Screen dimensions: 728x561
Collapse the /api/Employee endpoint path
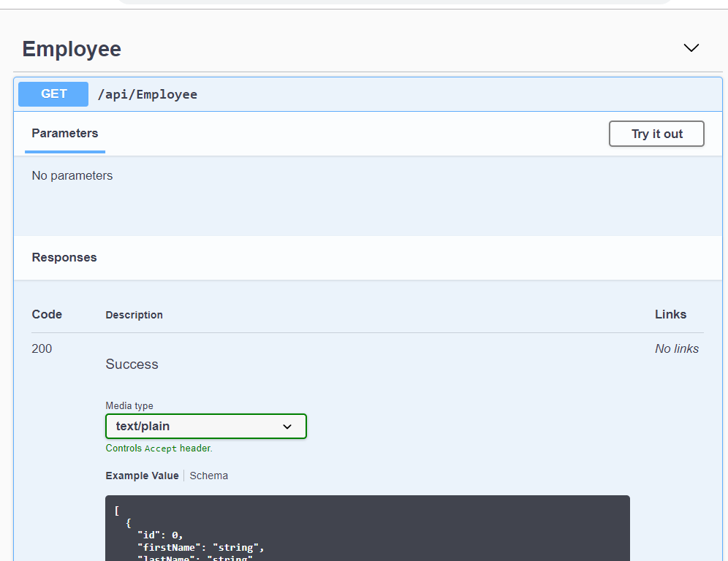click(x=148, y=94)
